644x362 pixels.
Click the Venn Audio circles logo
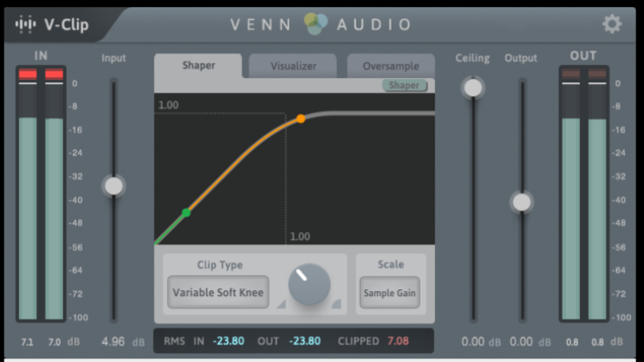click(316, 24)
